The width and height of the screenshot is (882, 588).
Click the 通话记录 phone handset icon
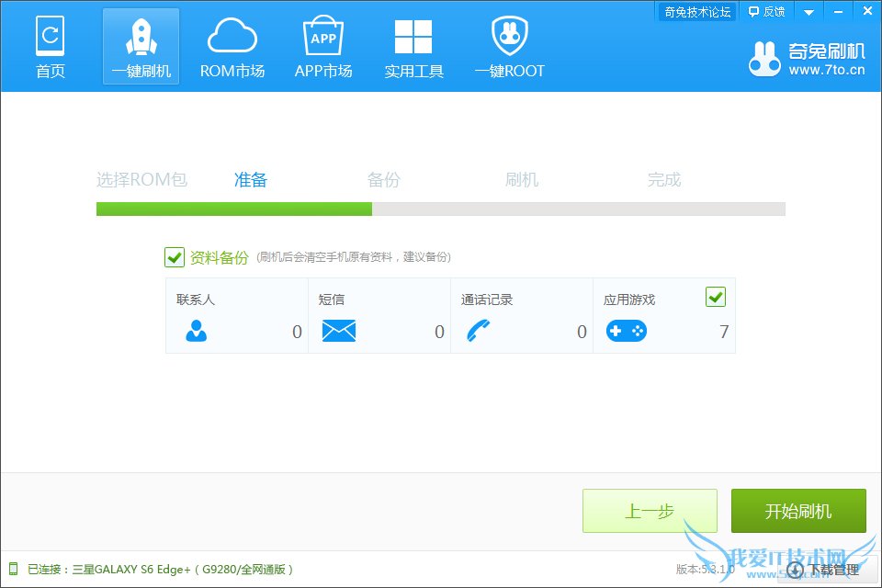(478, 331)
